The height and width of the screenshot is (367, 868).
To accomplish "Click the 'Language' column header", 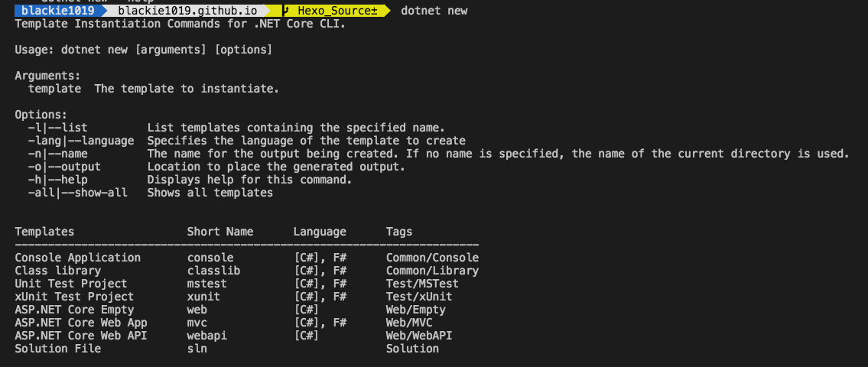I will coord(320,232).
